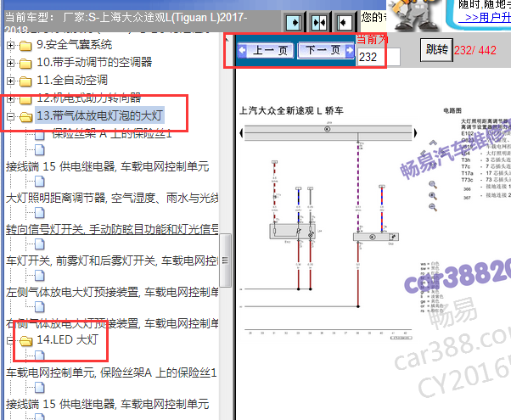This screenshot has width=511, height=420.
Task: Click document icon above 右侧气体放电大灯预接装置
Action: [39, 307]
